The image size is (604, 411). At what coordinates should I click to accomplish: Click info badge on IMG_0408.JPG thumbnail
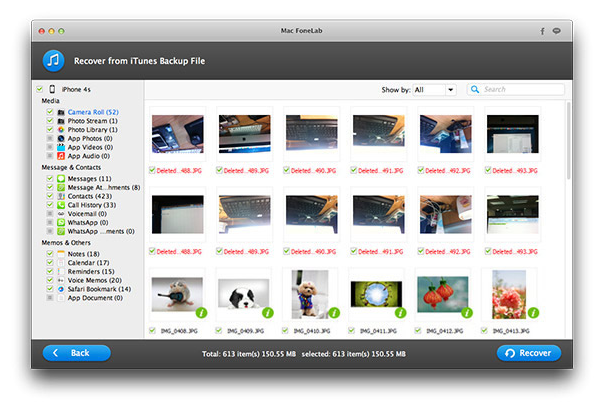[197, 311]
